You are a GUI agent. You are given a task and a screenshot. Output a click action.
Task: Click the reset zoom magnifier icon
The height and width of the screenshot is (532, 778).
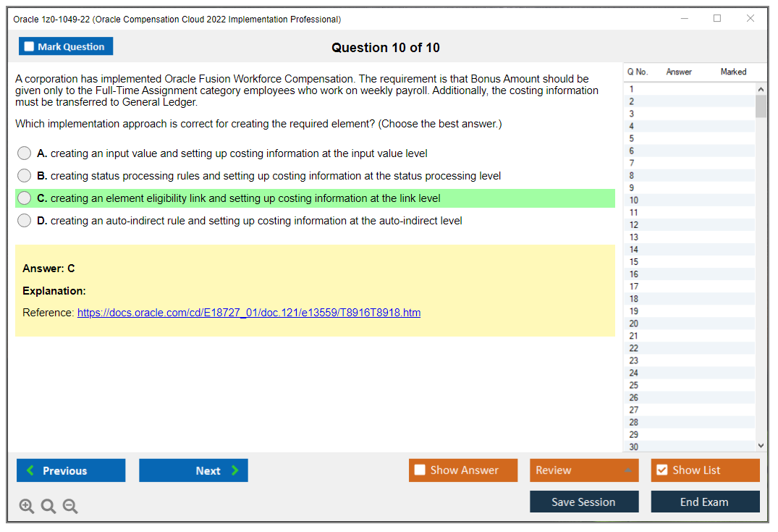pyautogui.click(x=48, y=507)
